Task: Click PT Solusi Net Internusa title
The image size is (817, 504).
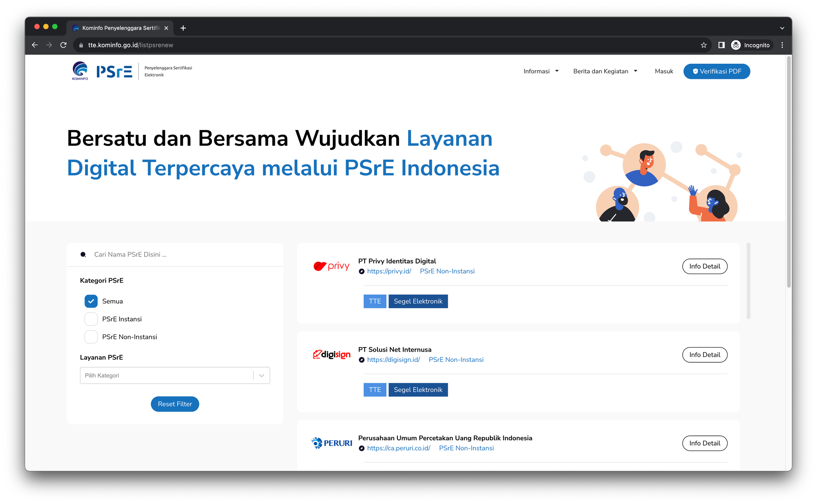Action: pos(395,350)
